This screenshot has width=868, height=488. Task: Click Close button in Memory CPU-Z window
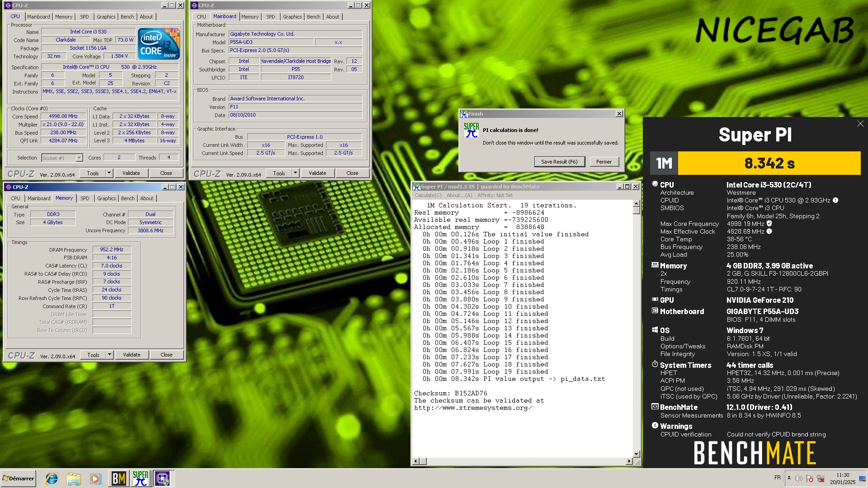[x=166, y=355]
